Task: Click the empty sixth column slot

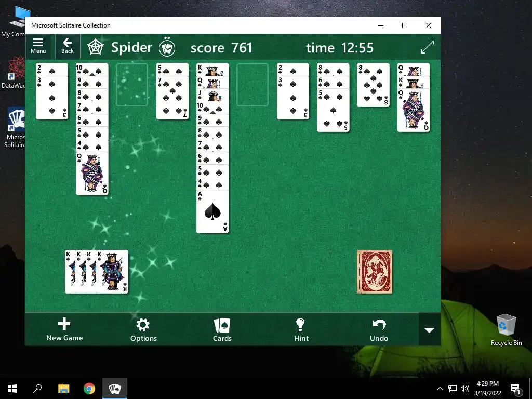Action: tap(252, 85)
